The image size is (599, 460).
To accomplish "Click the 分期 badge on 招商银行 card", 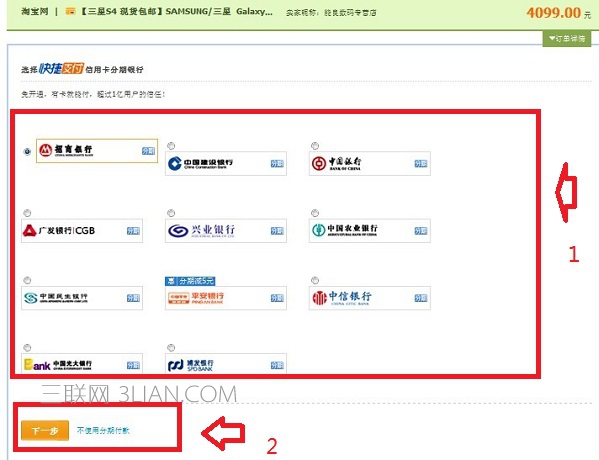I will (148, 151).
